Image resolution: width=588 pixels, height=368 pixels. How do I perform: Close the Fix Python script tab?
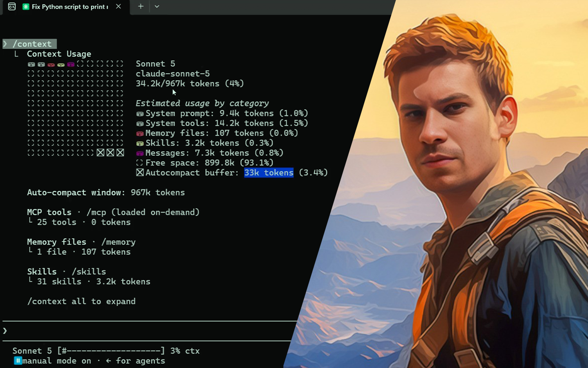(x=118, y=7)
